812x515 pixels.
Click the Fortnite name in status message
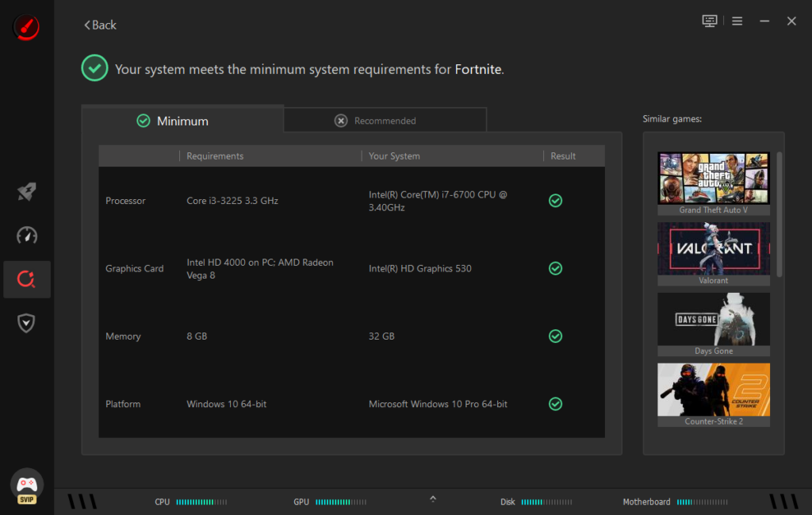(x=478, y=69)
